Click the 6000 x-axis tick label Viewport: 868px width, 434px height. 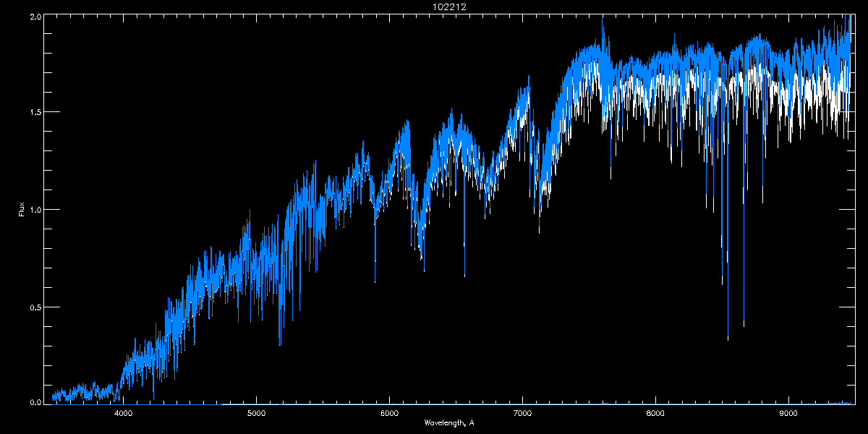pos(390,413)
